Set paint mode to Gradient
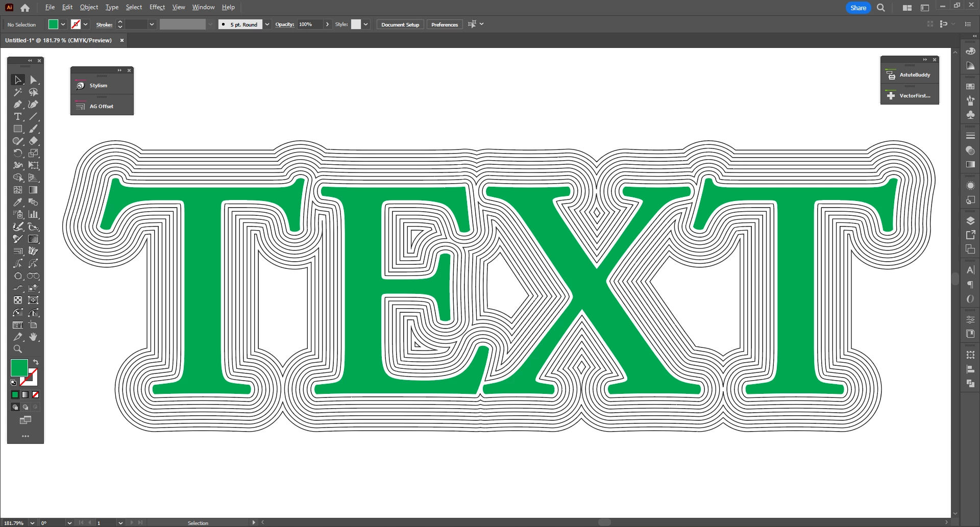Image resolution: width=980 pixels, height=527 pixels. (25, 394)
